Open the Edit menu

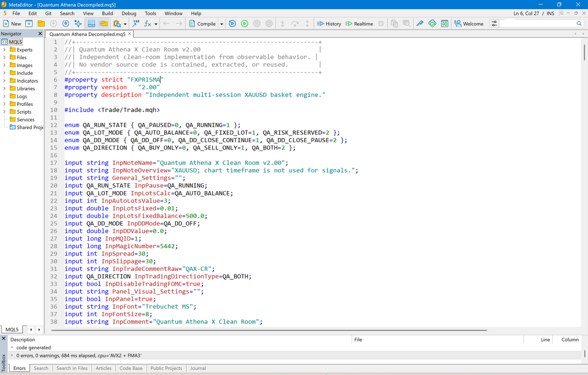coord(33,13)
